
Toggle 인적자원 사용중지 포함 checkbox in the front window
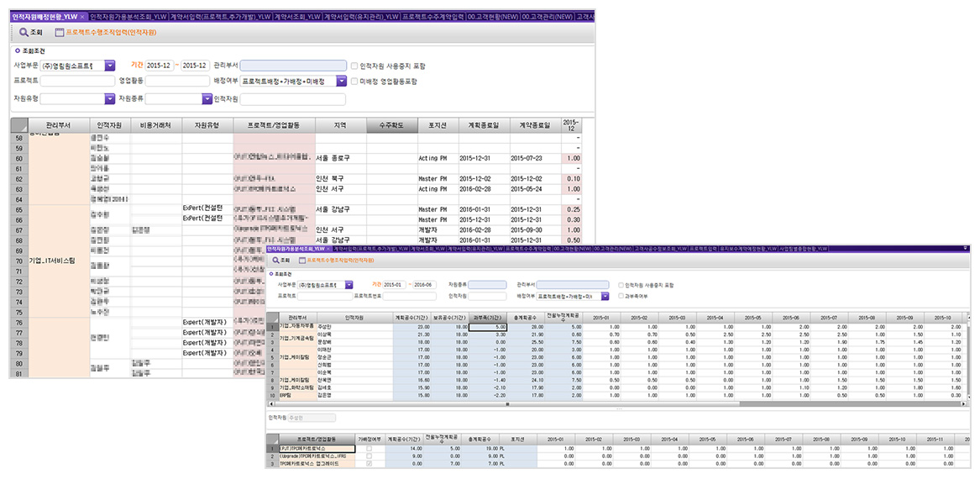pyautogui.click(x=620, y=285)
